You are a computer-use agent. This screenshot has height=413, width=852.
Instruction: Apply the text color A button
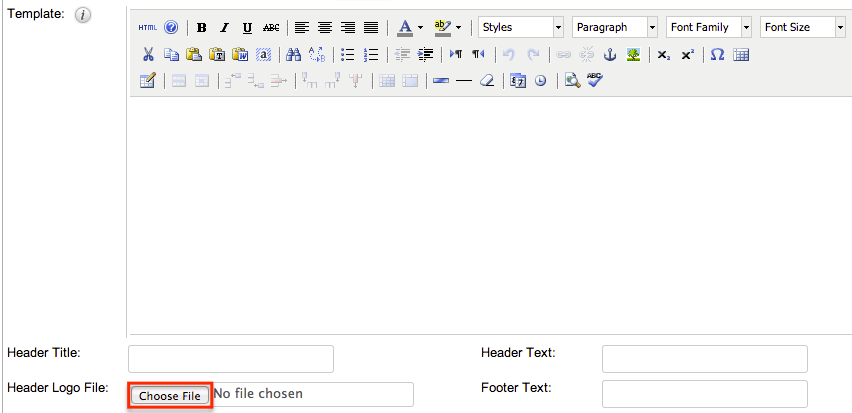point(405,27)
